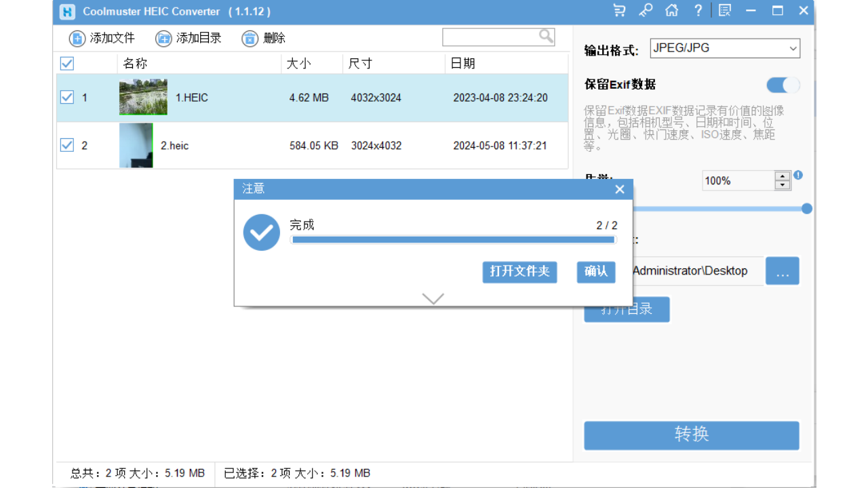
Task: Click file name 1.HEIC
Action: pyautogui.click(x=192, y=98)
